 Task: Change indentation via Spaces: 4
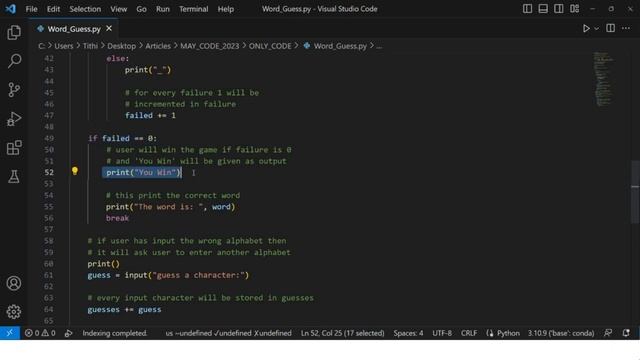point(408,333)
